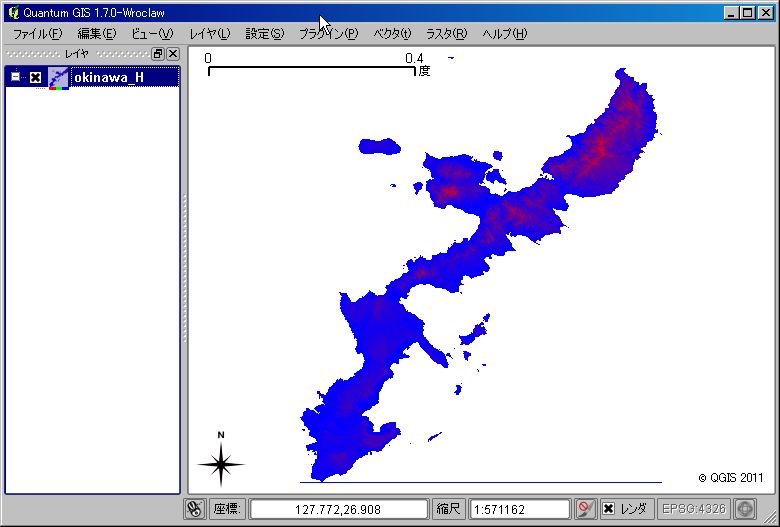Open the ラスタ(R) menu
This screenshot has width=780, height=527.
[446, 34]
